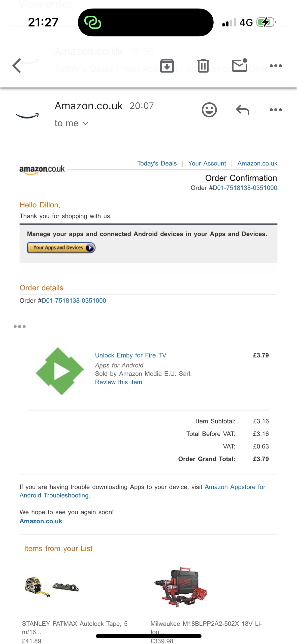Image resolution: width=297 pixels, height=644 pixels.
Task: Open Your Account link
Action: tap(207, 163)
